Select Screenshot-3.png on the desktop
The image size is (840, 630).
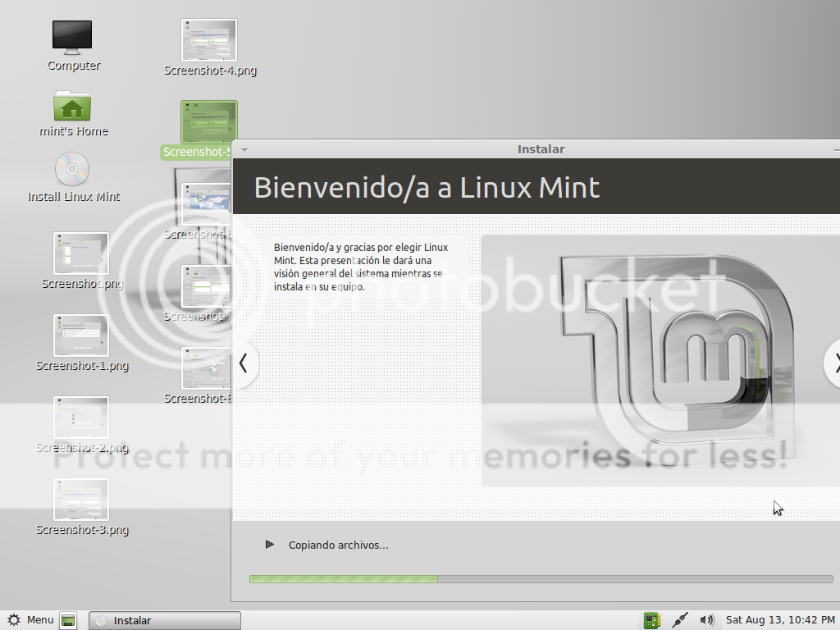pos(80,500)
